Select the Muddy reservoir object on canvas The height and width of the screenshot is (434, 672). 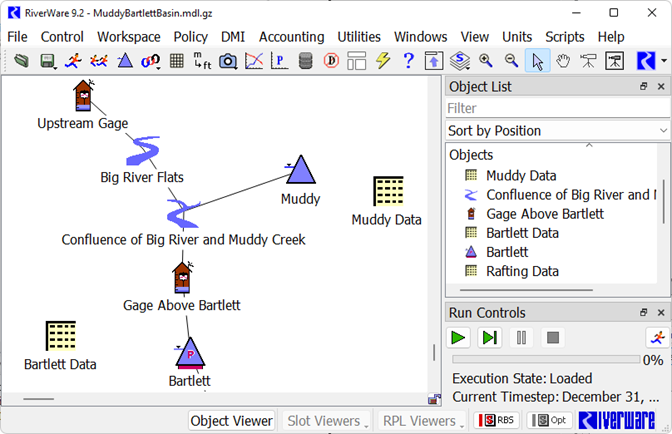300,171
